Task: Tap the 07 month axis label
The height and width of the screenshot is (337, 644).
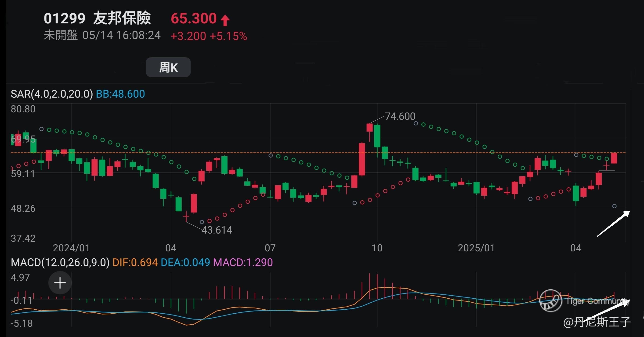Action: point(270,248)
